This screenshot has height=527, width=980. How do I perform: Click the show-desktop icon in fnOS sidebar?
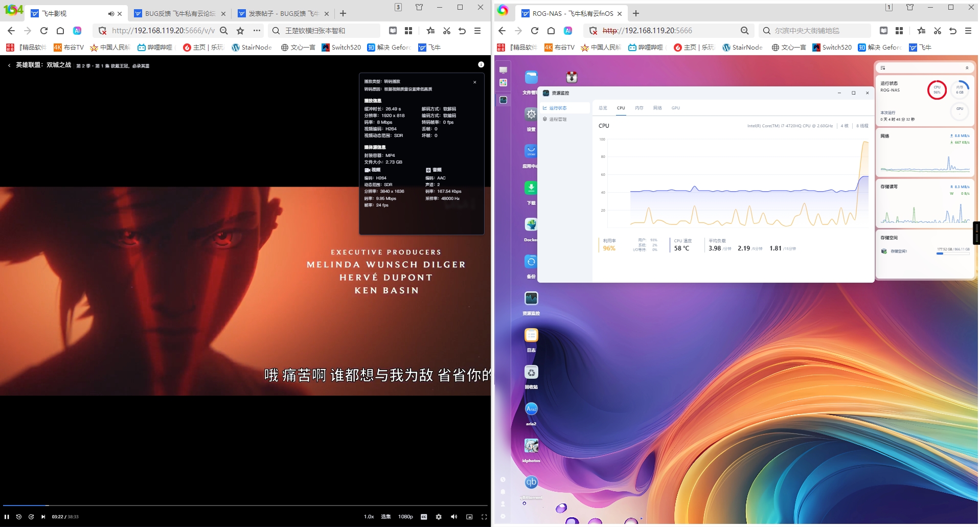tap(503, 70)
